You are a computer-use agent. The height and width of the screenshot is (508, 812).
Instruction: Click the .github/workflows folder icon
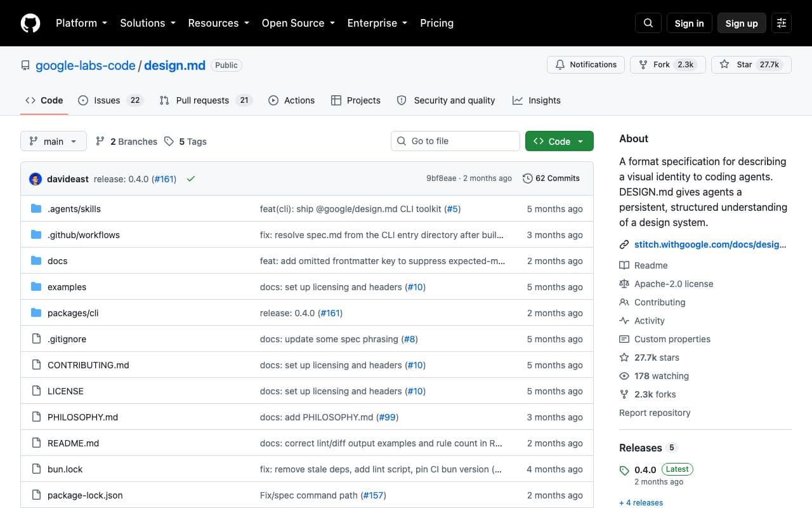click(36, 235)
